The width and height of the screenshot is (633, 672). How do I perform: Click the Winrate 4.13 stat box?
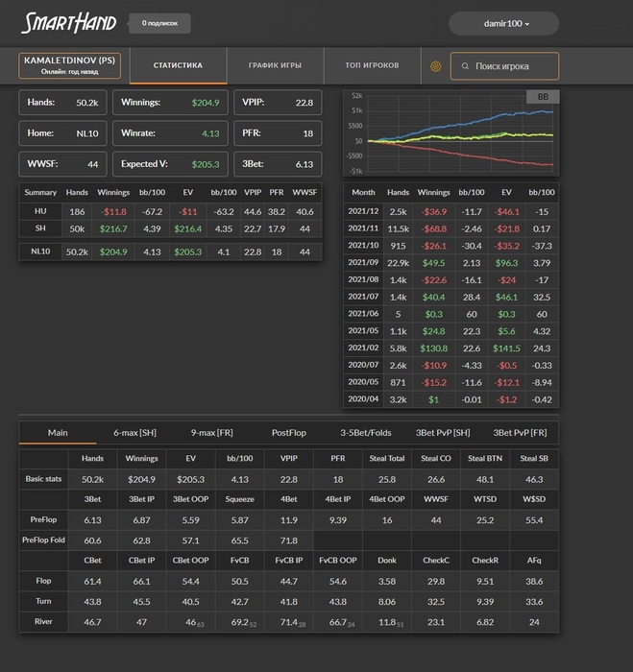point(170,133)
